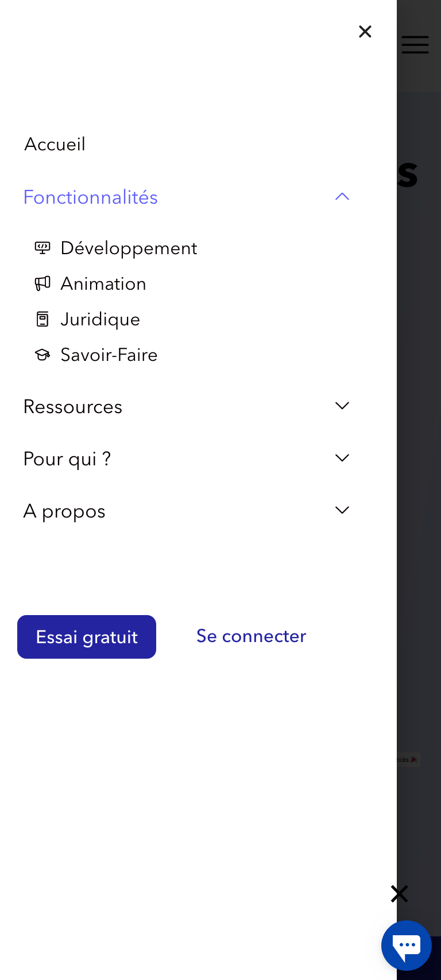Image resolution: width=441 pixels, height=980 pixels.
Task: Click the Savoir-Faire graduation cap icon
Action: coord(42,355)
